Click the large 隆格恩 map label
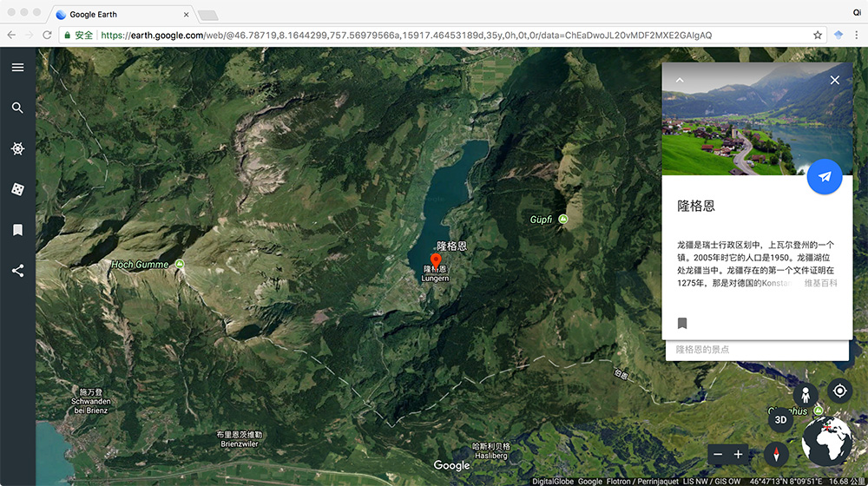 pyautogui.click(x=451, y=246)
